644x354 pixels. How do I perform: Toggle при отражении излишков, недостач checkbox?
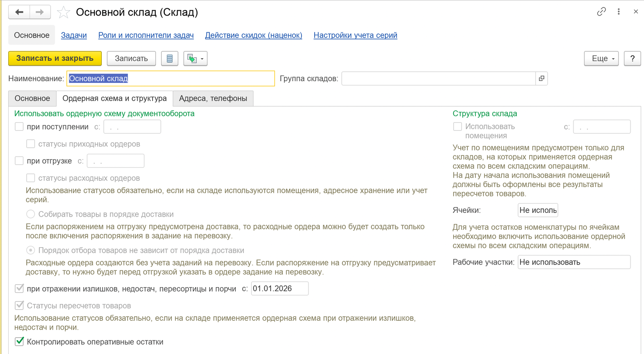coord(19,289)
